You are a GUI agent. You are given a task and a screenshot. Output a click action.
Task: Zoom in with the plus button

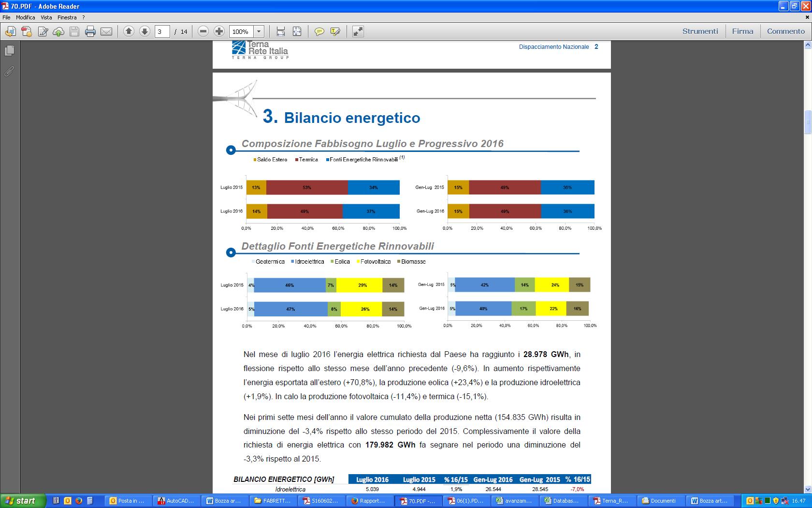219,31
